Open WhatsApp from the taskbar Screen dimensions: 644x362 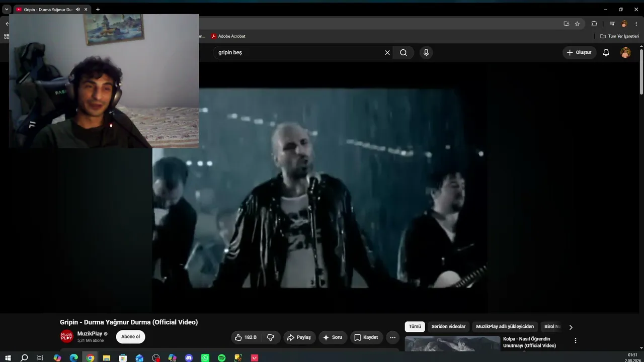[x=205, y=358]
